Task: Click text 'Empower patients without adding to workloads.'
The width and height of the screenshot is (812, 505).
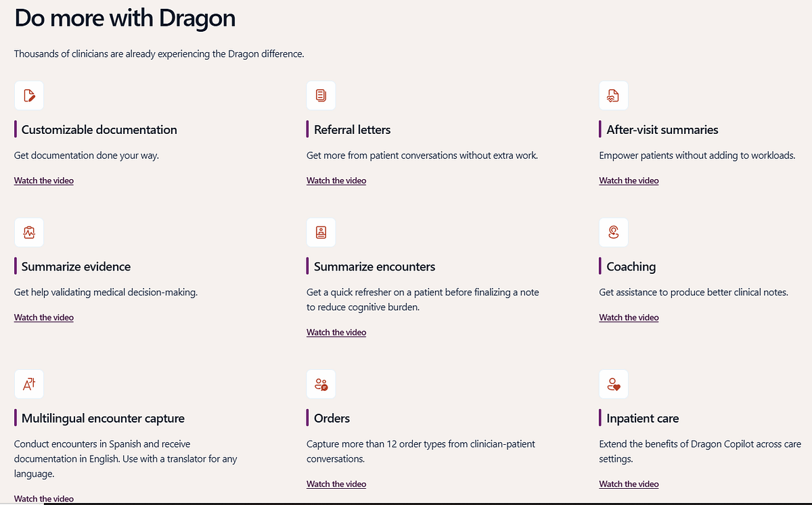Action: click(x=698, y=155)
